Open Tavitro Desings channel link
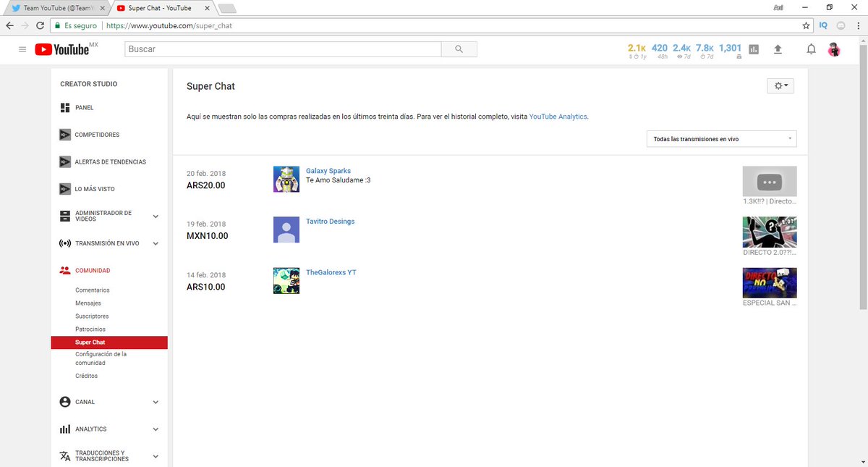The width and height of the screenshot is (868, 467). 331,222
